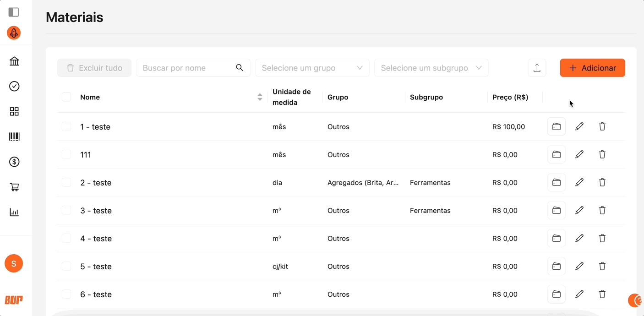Toggle the sidebar panel icon
Image resolution: width=644 pixels, height=316 pixels.
[14, 12]
